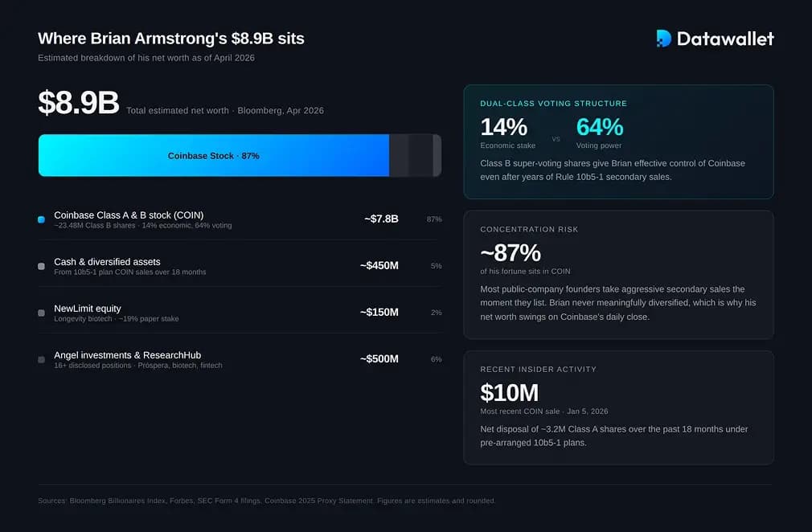Viewport: 812px width, 532px height.
Task: Click the 'CONCENTRATION RISK' heading
Action: [529, 229]
